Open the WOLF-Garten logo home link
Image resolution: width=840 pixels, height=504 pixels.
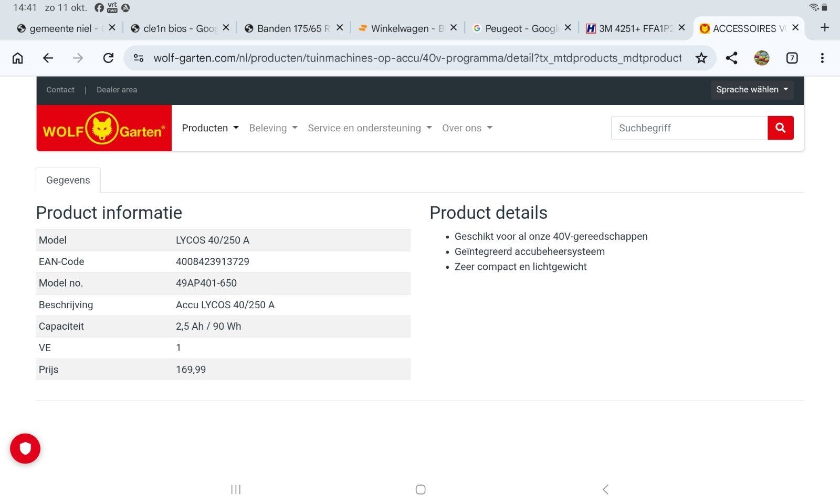(x=104, y=128)
